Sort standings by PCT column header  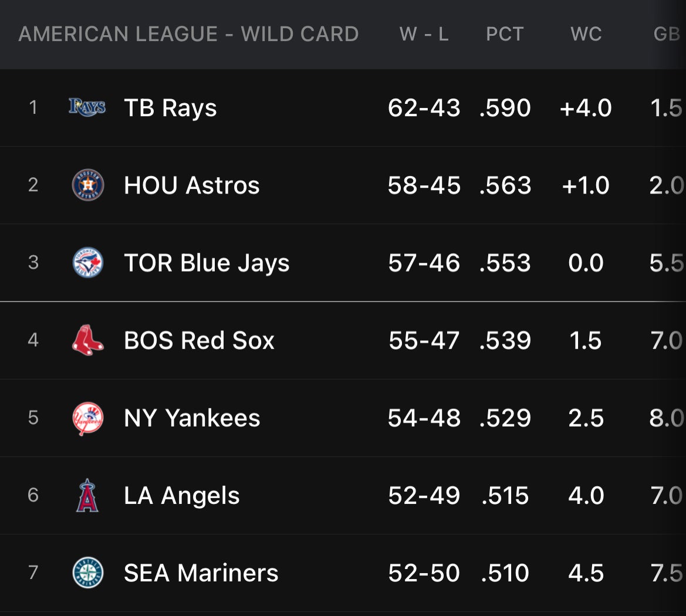pos(505,34)
